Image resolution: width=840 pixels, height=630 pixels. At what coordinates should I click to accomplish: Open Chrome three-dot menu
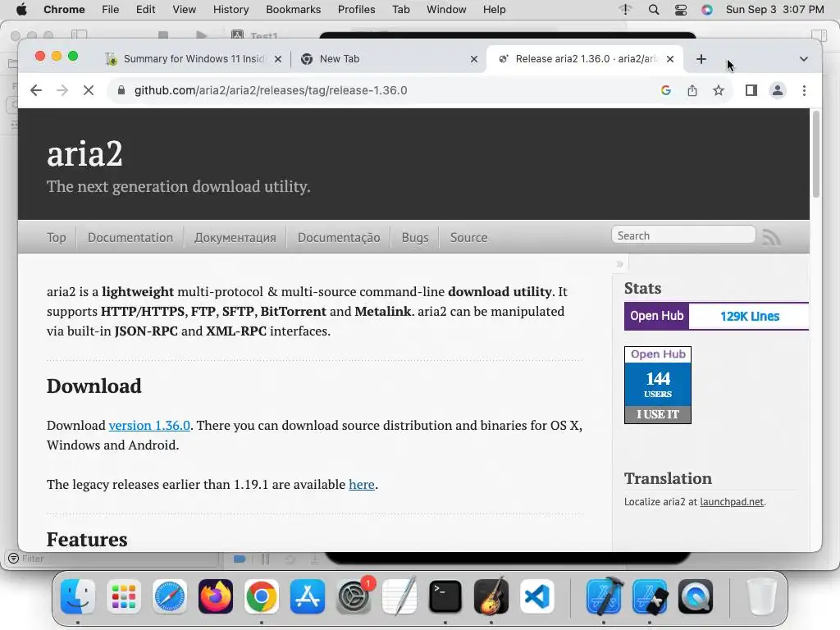pyautogui.click(x=804, y=90)
